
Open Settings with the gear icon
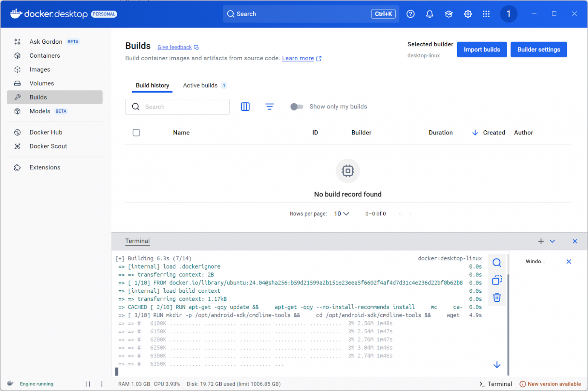click(x=468, y=14)
